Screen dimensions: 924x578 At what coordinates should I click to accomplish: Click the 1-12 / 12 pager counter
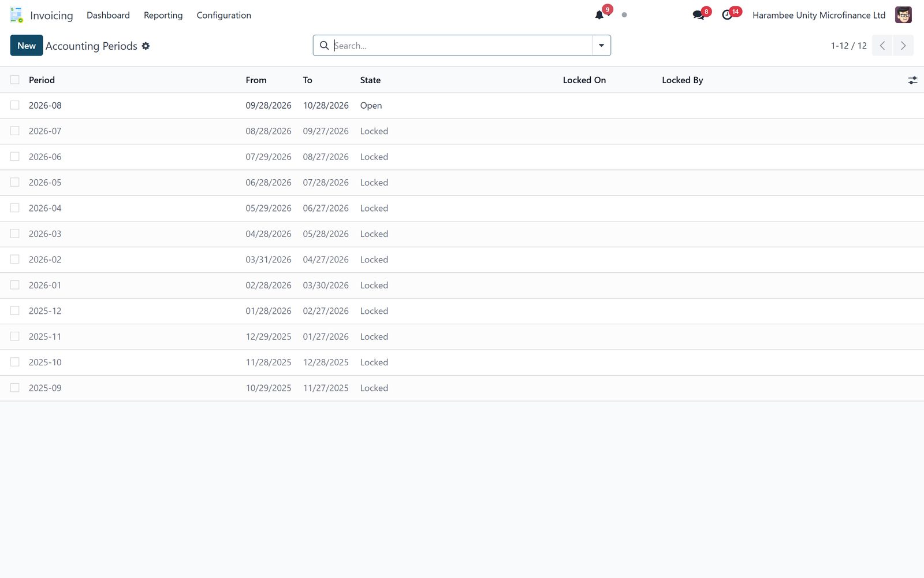(849, 46)
